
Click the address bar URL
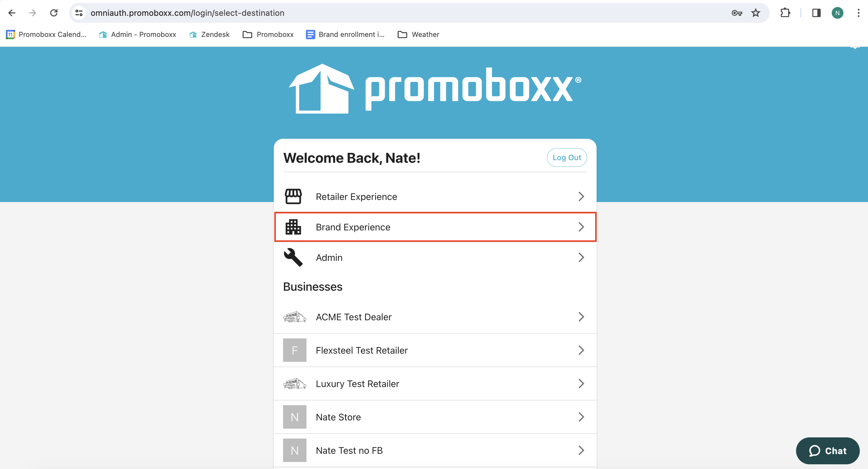point(187,13)
